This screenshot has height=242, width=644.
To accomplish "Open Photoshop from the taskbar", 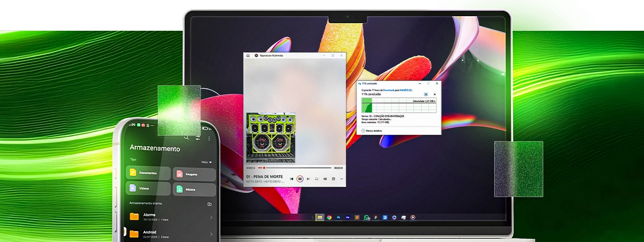I will click(339, 217).
